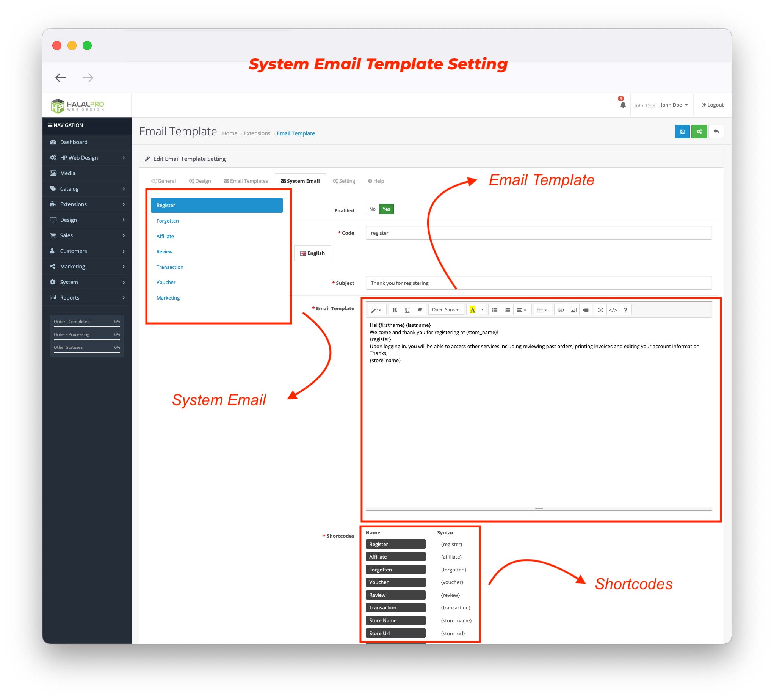
Task: Expand the HP Web Design menu
Action: click(x=87, y=158)
